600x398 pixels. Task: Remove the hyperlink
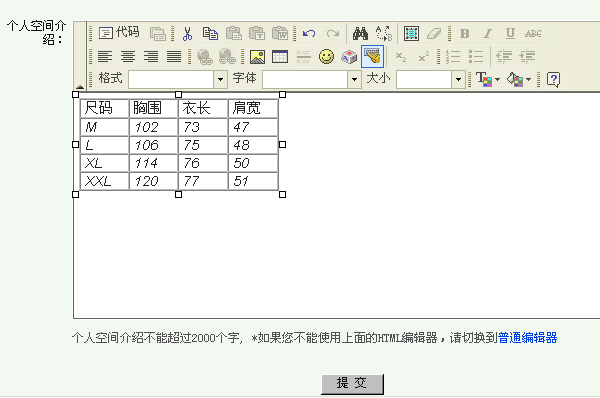[227, 57]
